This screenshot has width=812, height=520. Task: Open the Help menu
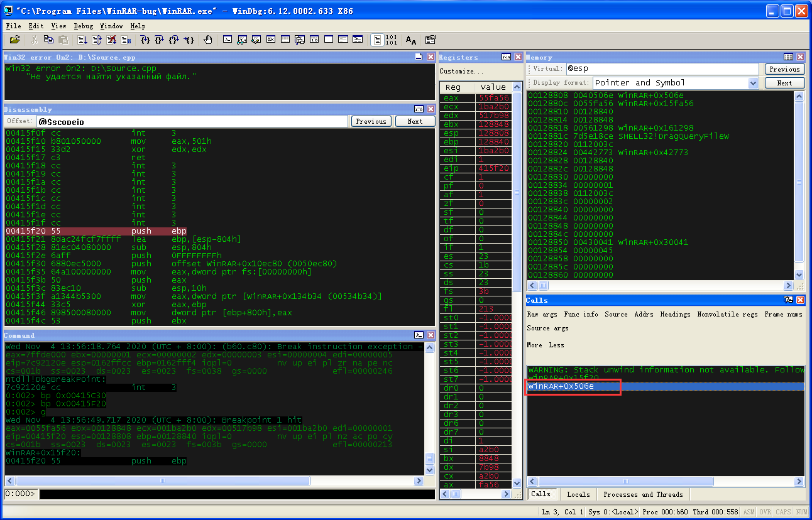click(x=138, y=26)
